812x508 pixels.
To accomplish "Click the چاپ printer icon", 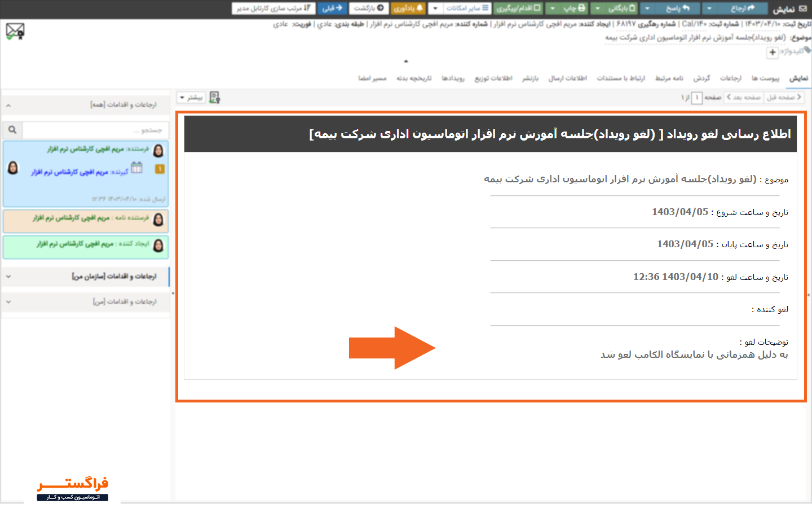I will point(581,8).
